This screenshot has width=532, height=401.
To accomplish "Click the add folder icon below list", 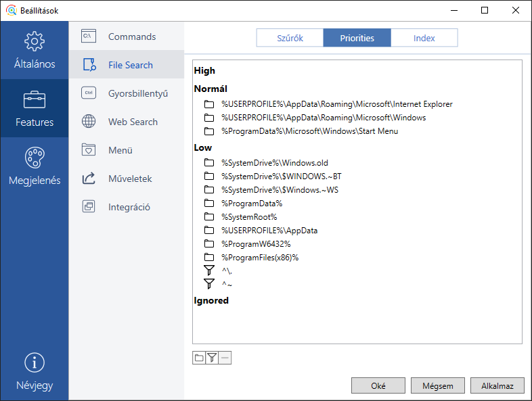I will pyautogui.click(x=199, y=358).
